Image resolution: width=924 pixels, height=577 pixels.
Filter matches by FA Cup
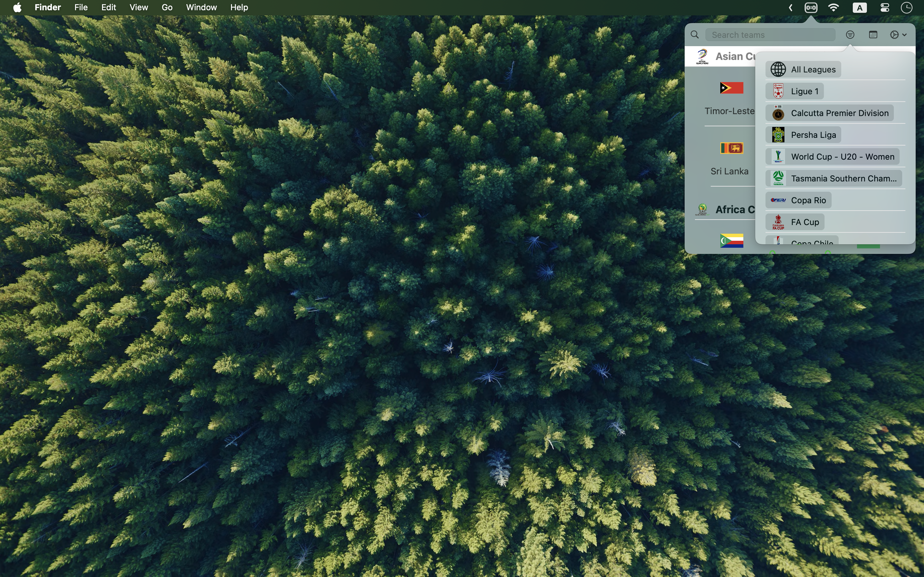click(x=795, y=222)
